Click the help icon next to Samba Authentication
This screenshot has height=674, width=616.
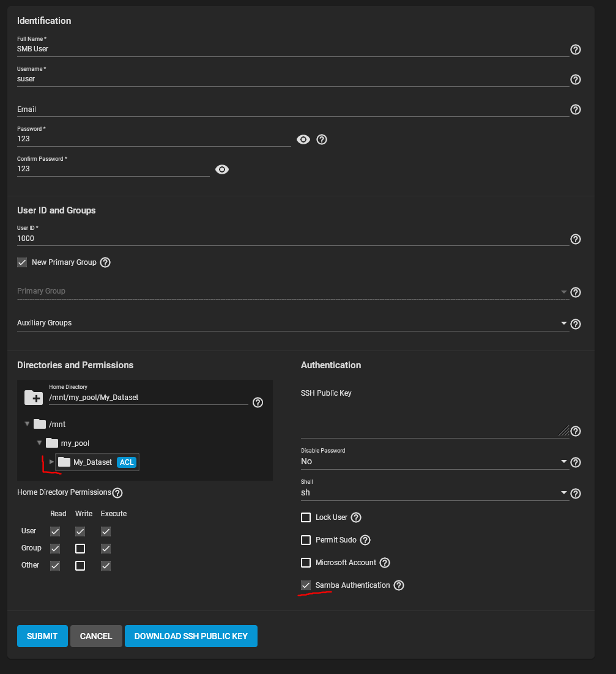pos(399,585)
